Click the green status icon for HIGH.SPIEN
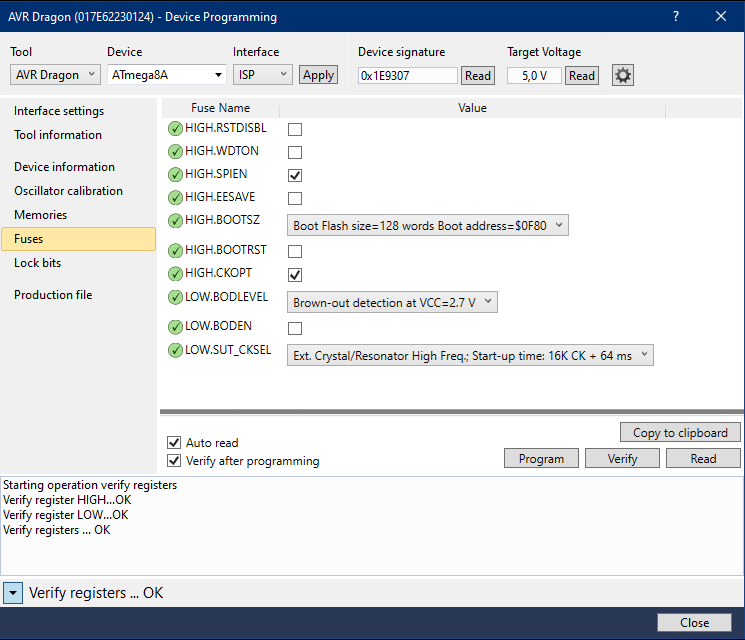745x640 pixels. click(175, 174)
